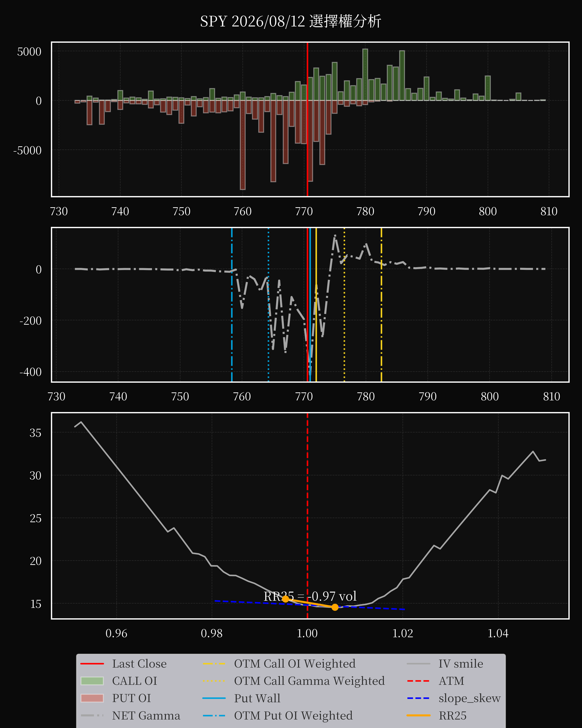Image resolution: width=582 pixels, height=728 pixels.
Task: Click the '20' y-axis label of IV chart
Action: point(35,561)
